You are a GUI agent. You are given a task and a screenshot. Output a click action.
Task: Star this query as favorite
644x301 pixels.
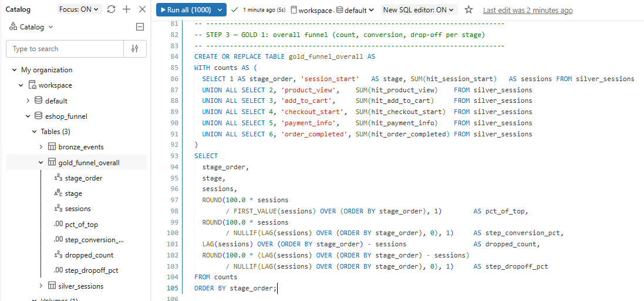(x=468, y=10)
